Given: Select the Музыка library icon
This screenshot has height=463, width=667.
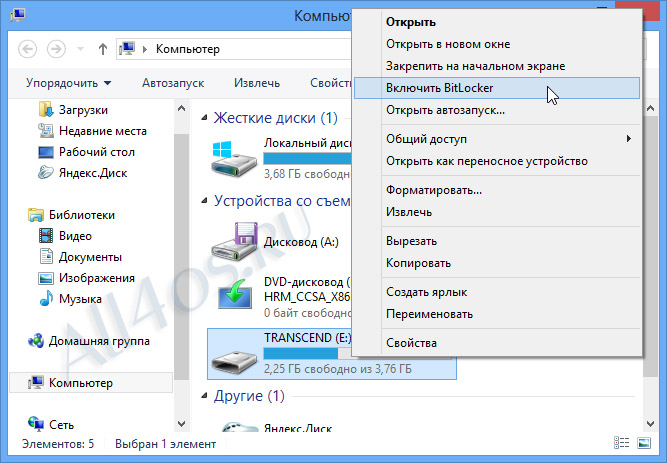Looking at the screenshot, I should click(46, 298).
